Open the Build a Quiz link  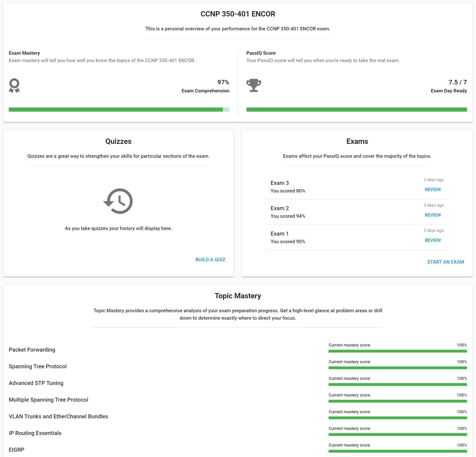210,259
